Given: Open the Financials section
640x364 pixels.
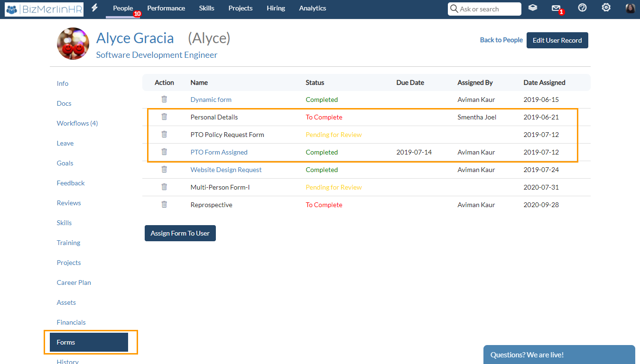Looking at the screenshot, I should click(71, 322).
